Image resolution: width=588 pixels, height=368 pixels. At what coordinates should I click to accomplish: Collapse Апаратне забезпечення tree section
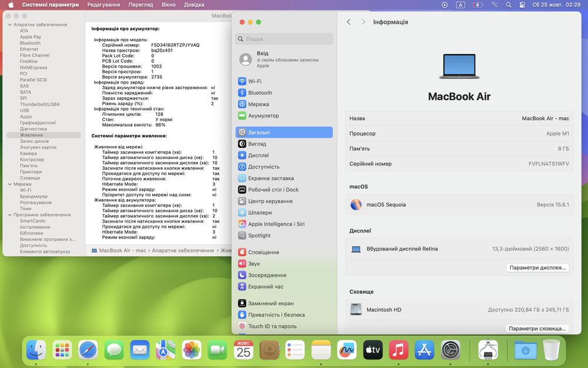(x=10, y=25)
